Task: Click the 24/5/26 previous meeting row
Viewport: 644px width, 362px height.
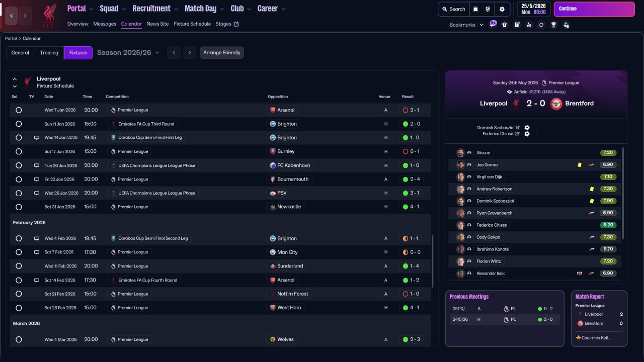Action: [x=505, y=319]
